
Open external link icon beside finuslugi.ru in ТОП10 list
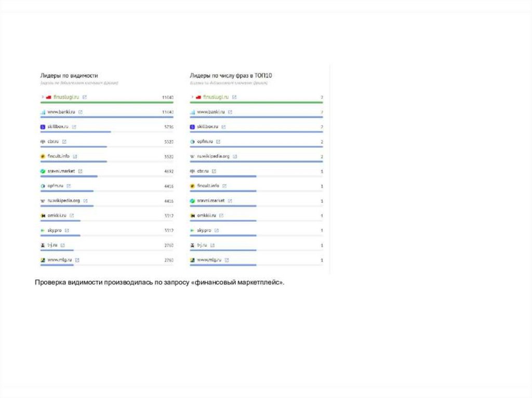coord(234,97)
